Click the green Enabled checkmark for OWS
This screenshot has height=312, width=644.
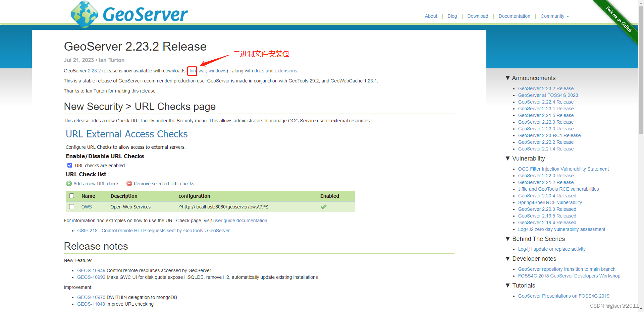tap(323, 207)
